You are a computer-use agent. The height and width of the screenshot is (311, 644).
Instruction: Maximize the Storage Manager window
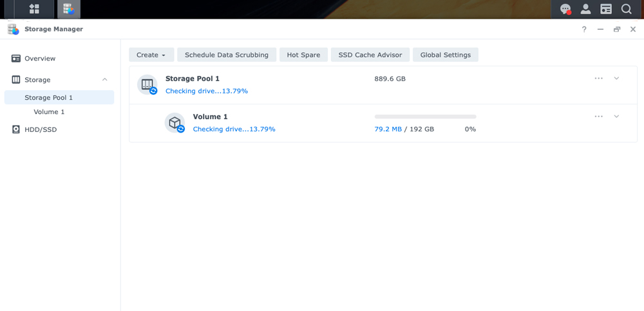(617, 29)
